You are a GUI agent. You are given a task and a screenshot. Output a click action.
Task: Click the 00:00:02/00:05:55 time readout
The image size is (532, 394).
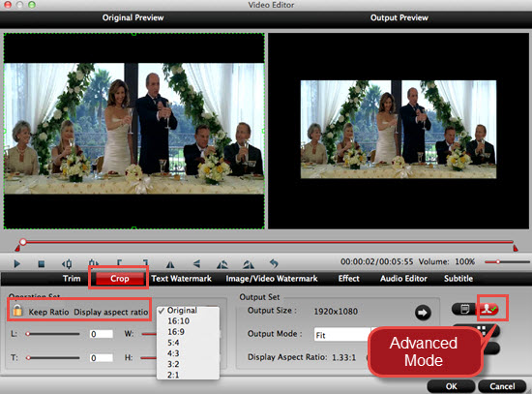tap(376, 262)
